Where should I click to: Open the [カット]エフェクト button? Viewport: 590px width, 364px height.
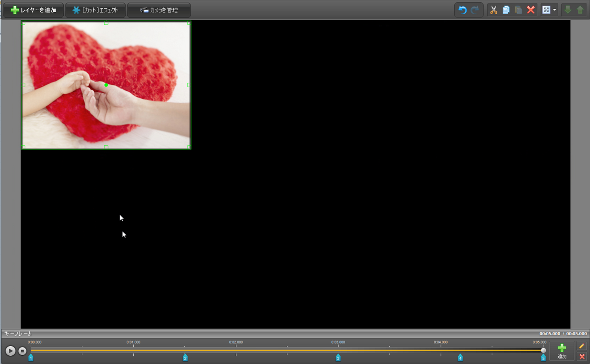tap(95, 10)
